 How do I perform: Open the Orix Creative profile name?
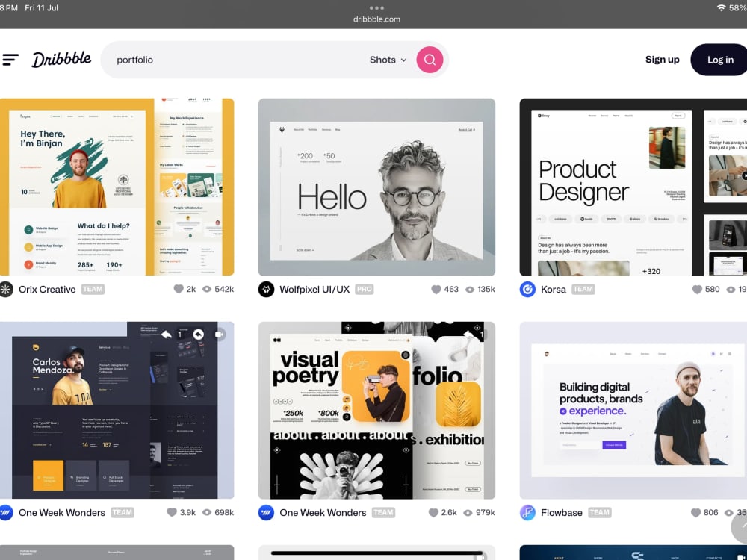(x=47, y=290)
